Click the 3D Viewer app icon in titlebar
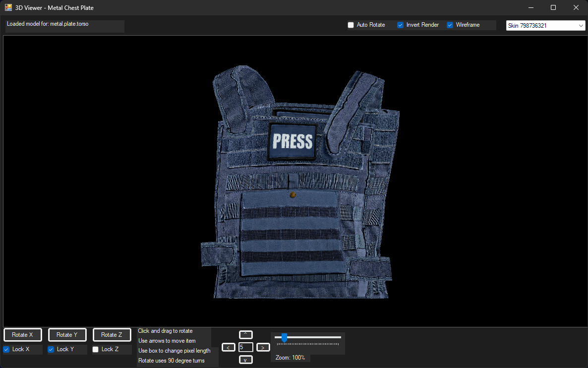The image size is (588, 368). (x=8, y=7)
